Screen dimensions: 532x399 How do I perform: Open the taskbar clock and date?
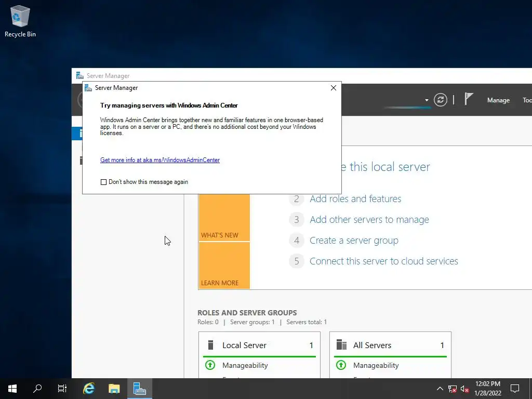[x=487, y=389]
